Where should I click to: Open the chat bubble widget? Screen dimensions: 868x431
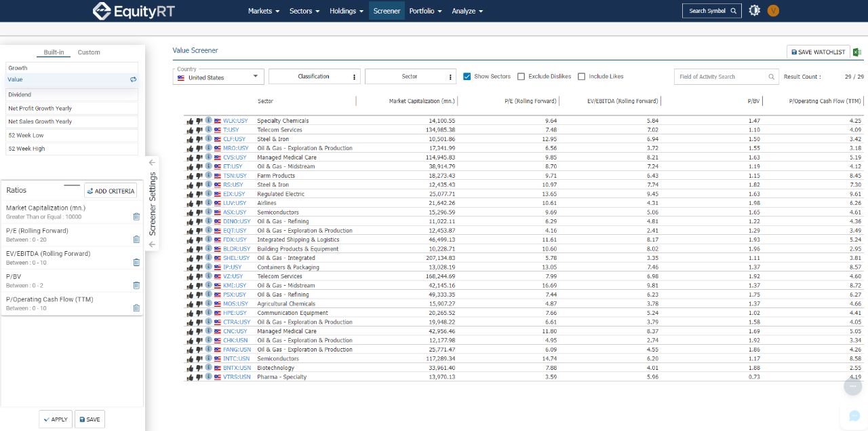point(854,415)
